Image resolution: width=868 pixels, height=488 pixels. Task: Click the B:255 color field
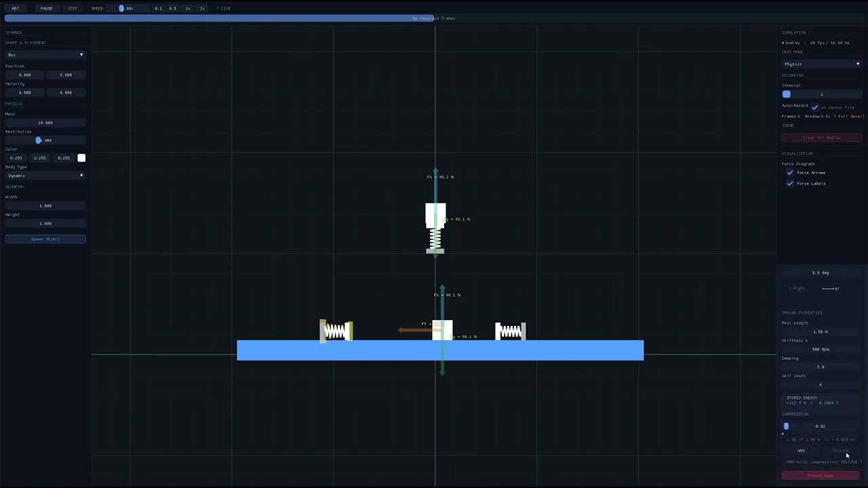pos(64,158)
